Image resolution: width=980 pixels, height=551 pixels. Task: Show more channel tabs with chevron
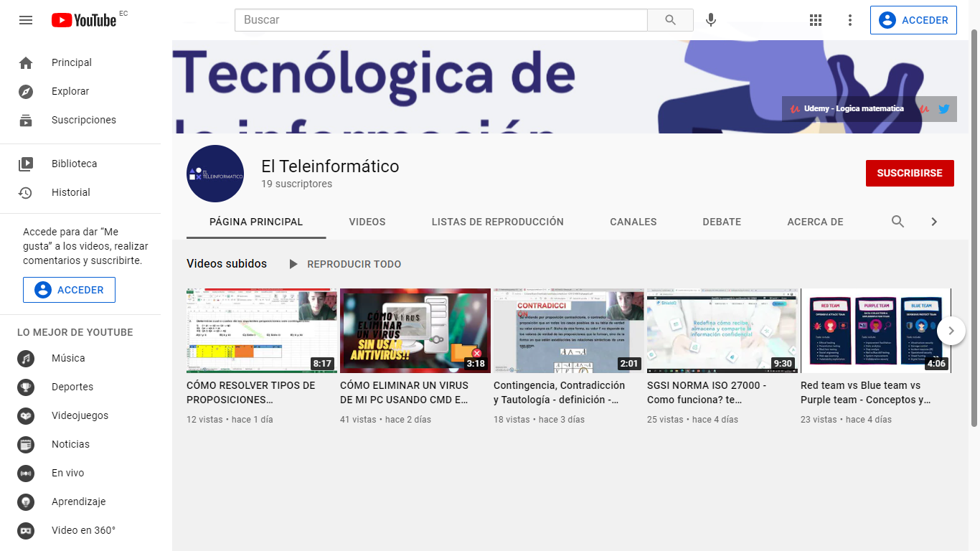coord(934,222)
